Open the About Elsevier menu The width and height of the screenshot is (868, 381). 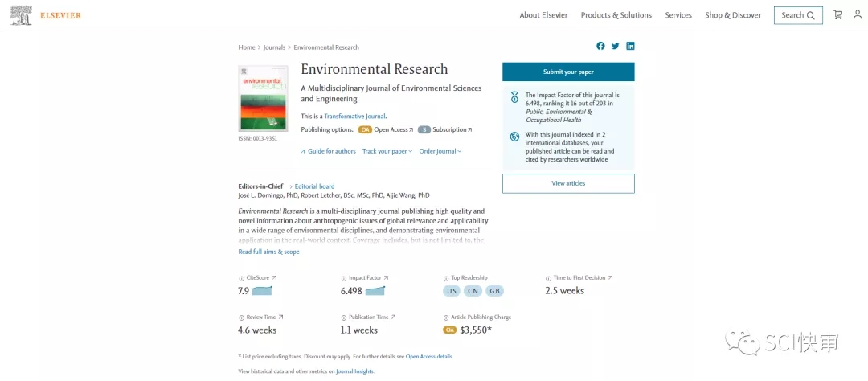[543, 15]
